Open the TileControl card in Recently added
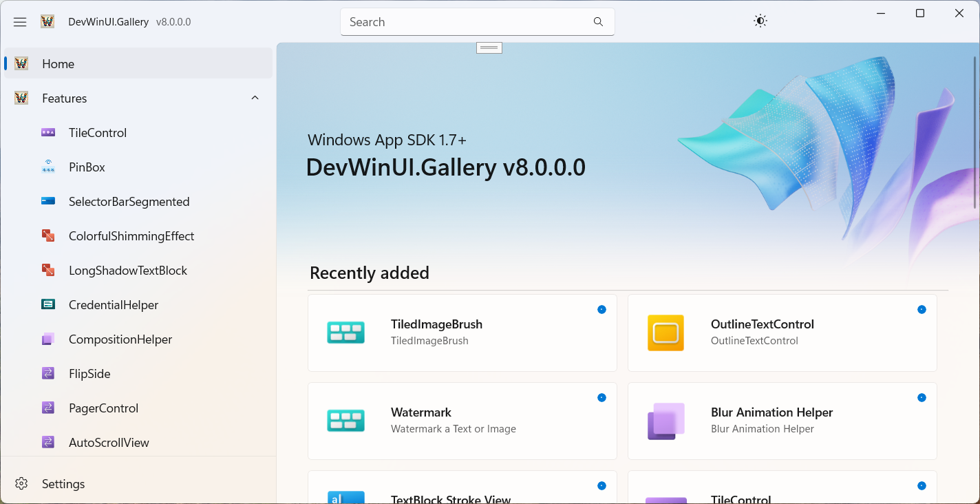This screenshot has width=980, height=504. 782,487
